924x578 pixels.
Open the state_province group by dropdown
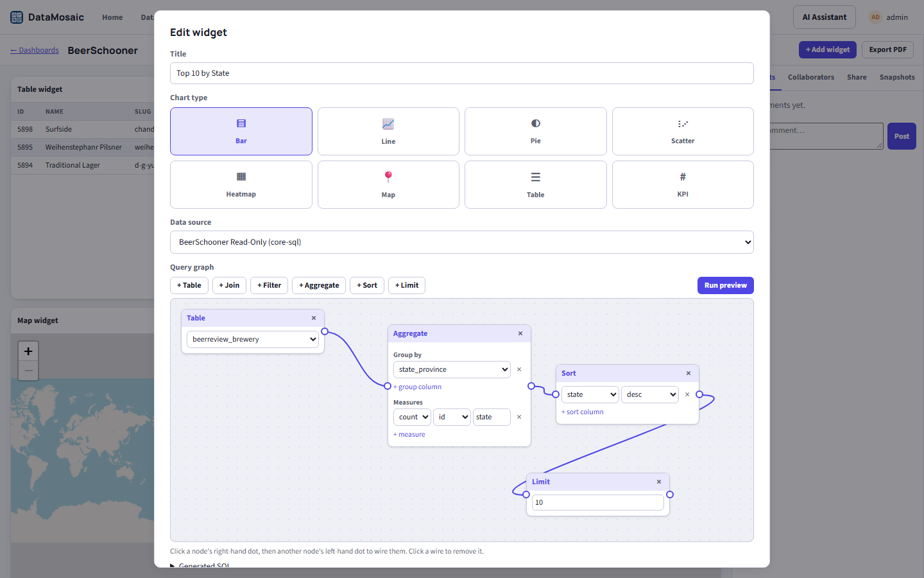pos(452,369)
